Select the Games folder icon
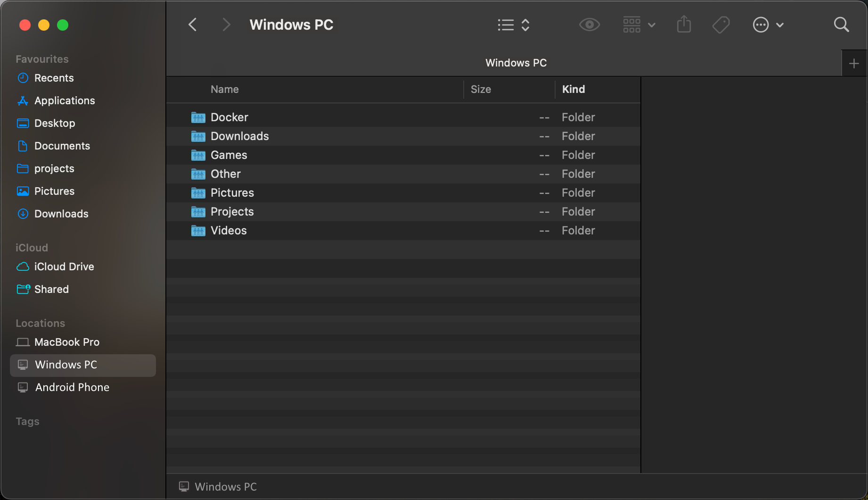The width and height of the screenshot is (868, 500). [x=198, y=155]
